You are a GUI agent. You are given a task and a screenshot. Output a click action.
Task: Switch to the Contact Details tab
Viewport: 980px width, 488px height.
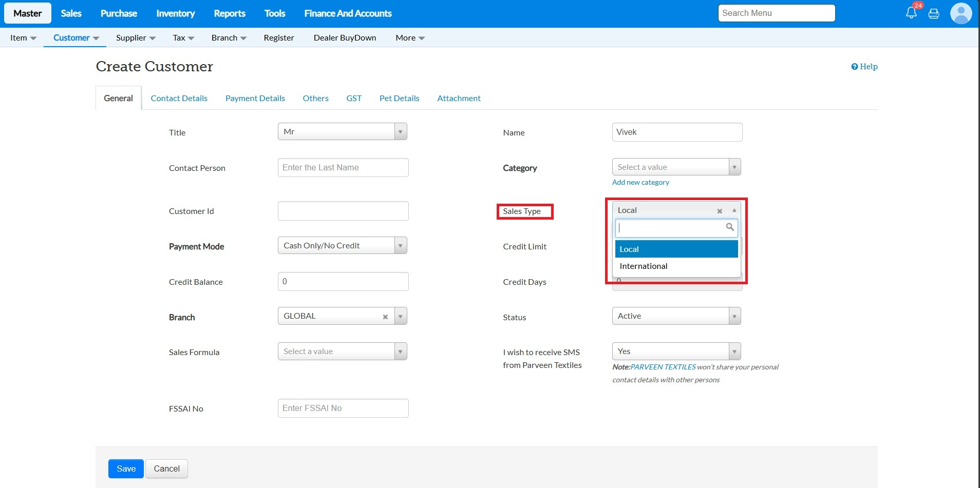pos(179,99)
